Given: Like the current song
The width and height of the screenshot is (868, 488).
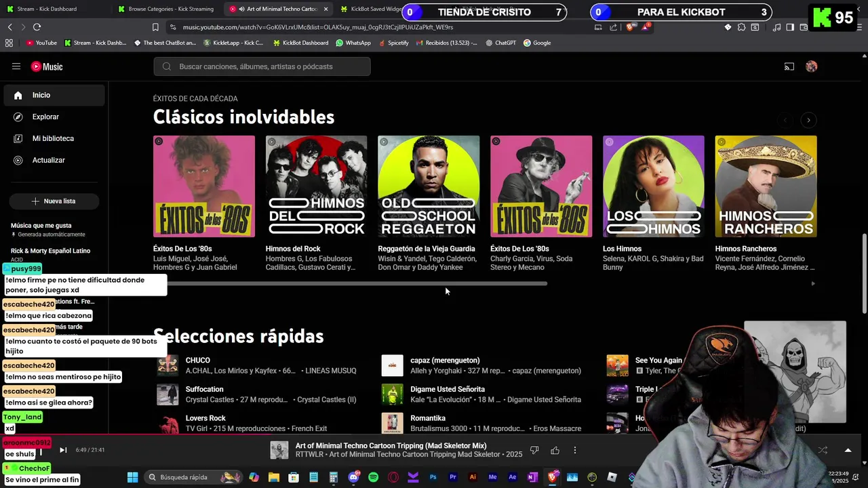Looking at the screenshot, I should [555, 450].
